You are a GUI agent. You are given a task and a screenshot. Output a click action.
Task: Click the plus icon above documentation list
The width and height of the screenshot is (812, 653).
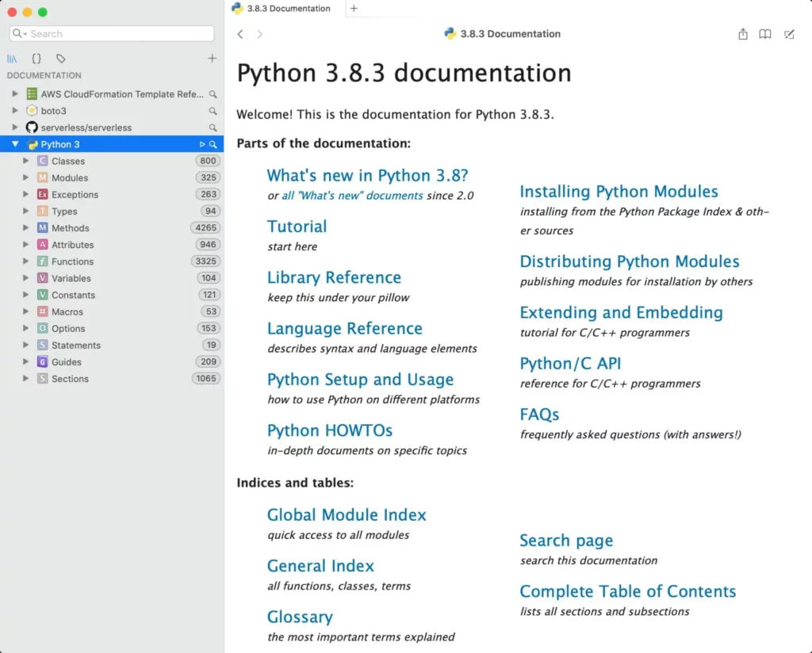[x=212, y=59]
